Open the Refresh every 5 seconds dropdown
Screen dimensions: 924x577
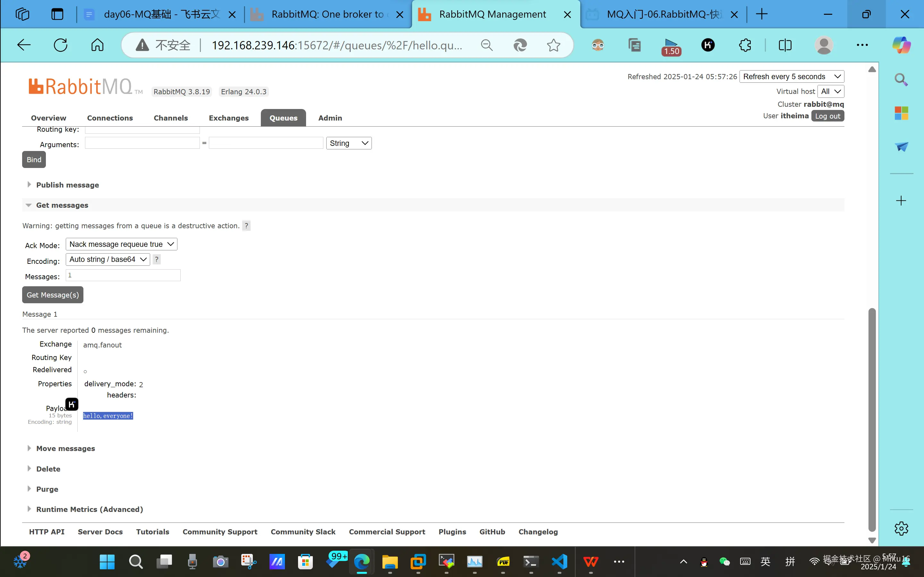click(791, 77)
